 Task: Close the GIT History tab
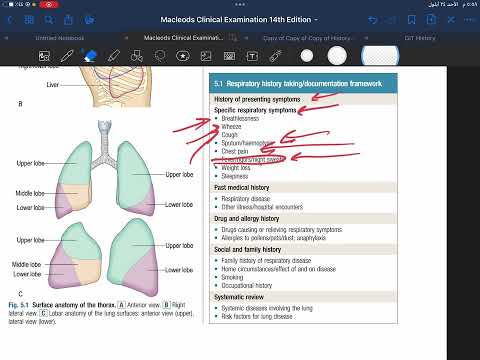[366, 38]
